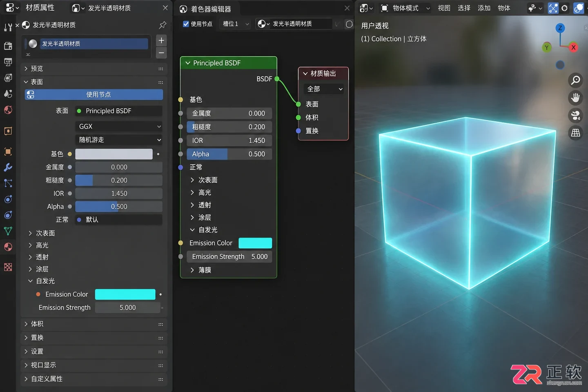Open the 随机游走 subsurface method dropdown

(119, 140)
